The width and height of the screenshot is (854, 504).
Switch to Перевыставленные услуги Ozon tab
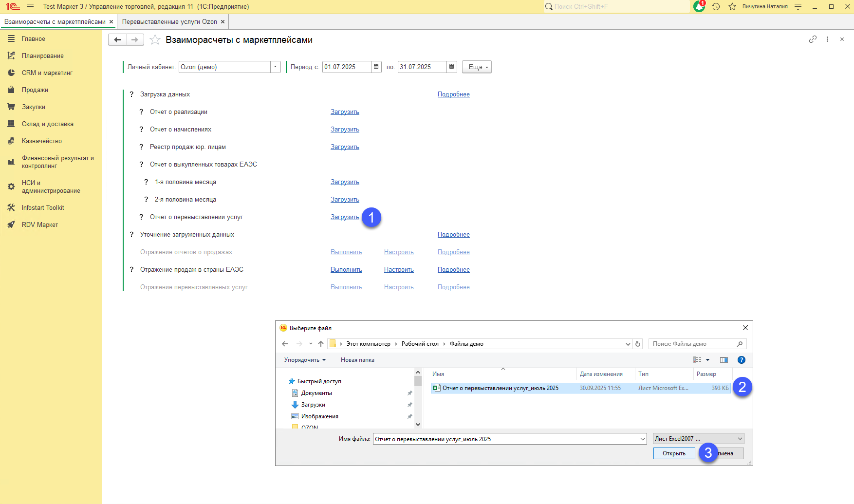coord(169,22)
